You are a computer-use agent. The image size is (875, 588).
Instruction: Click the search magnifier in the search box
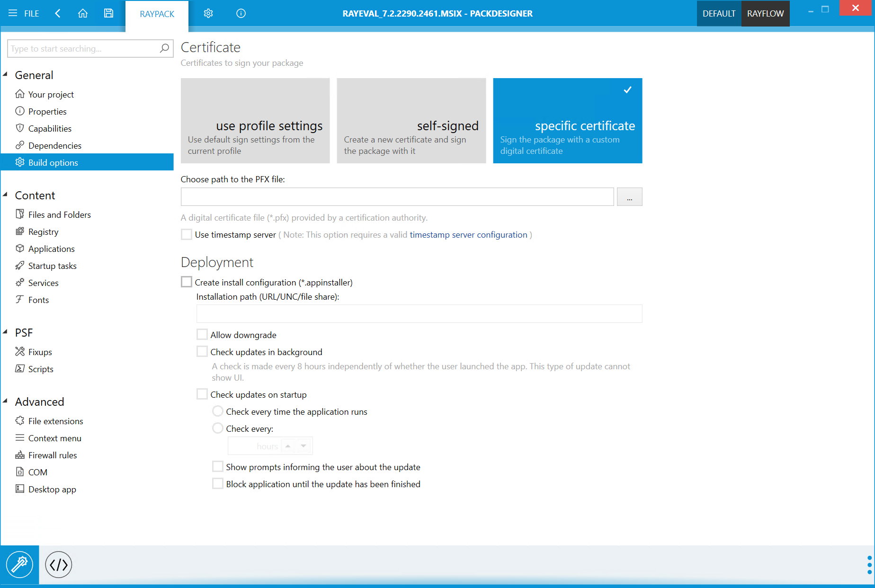[164, 48]
